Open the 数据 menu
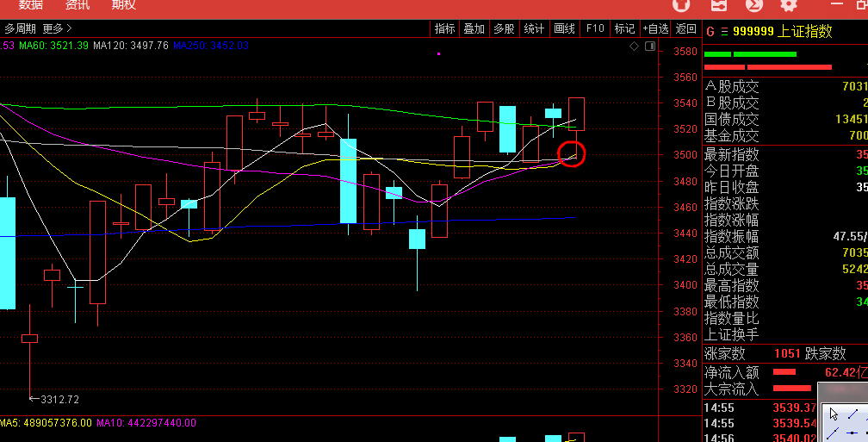Image resolution: width=868 pixels, height=442 pixels. pos(30,5)
